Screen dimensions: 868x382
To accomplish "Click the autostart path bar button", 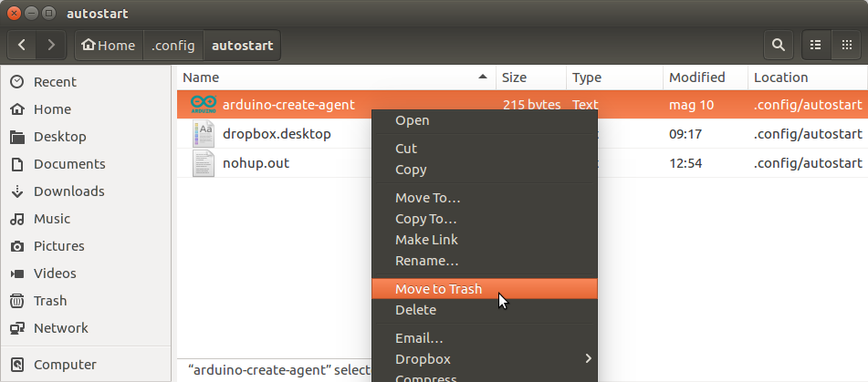I will click(243, 45).
